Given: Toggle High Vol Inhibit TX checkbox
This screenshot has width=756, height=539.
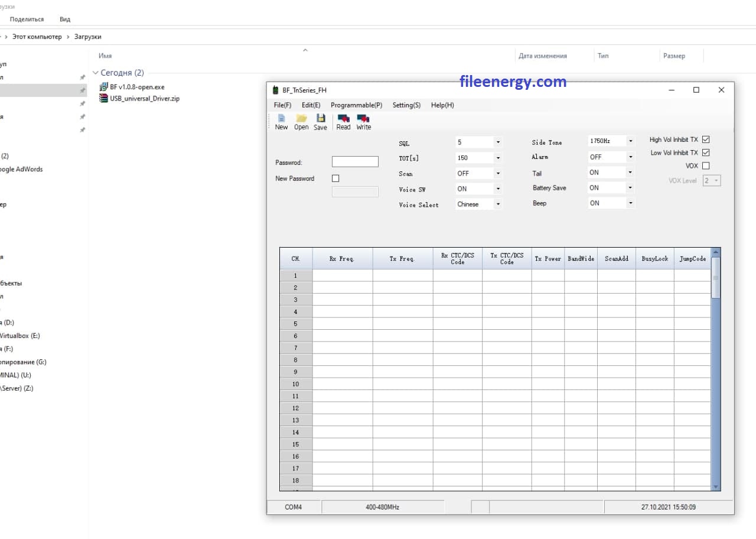Looking at the screenshot, I should click(705, 139).
